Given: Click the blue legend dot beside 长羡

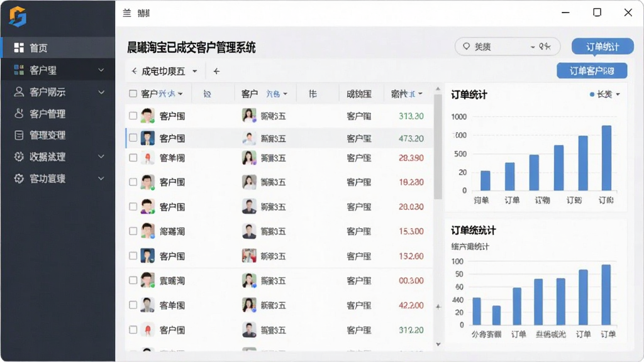Looking at the screenshot, I should (x=592, y=94).
